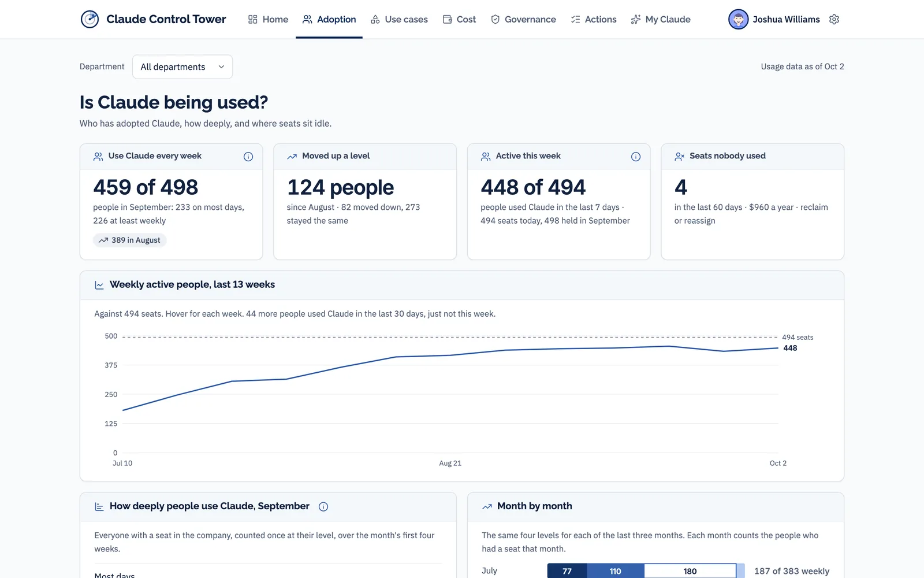Expand department selector chevron arrow
Image resolution: width=924 pixels, height=578 pixels.
coord(221,67)
